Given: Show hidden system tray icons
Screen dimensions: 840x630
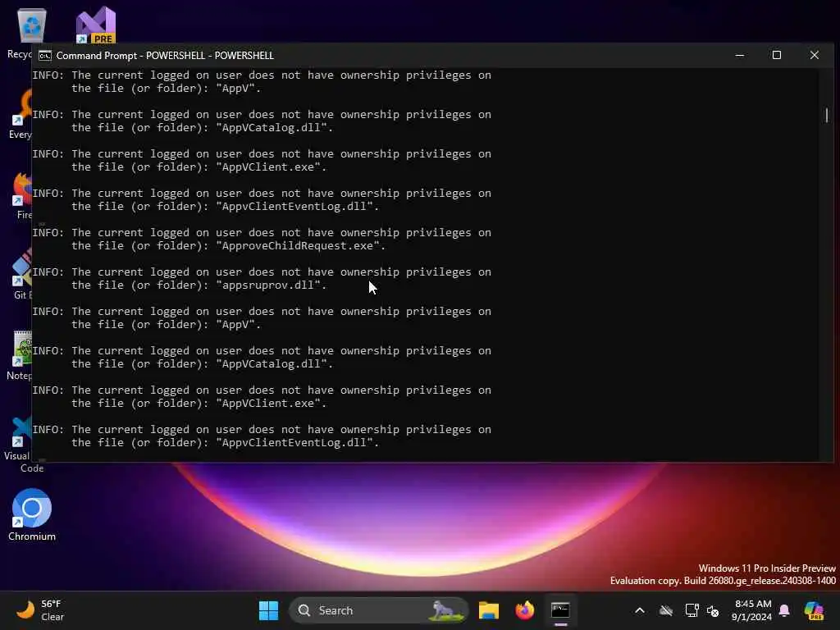Looking at the screenshot, I should coord(640,610).
